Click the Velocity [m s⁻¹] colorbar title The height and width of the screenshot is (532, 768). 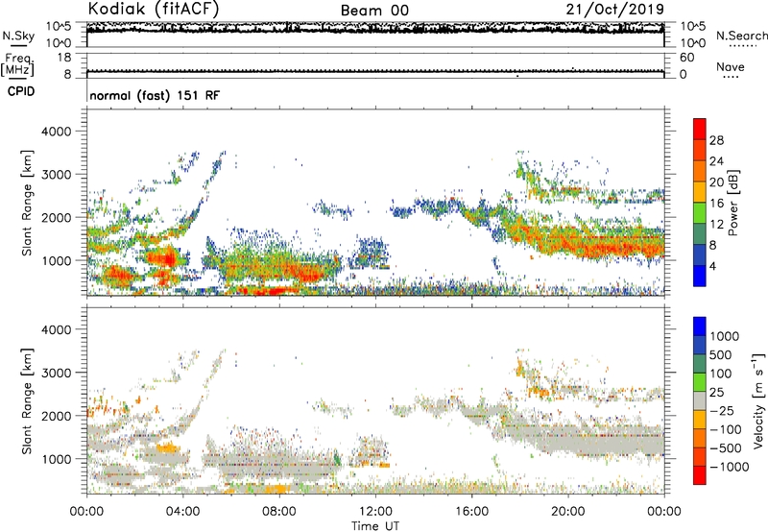point(757,400)
